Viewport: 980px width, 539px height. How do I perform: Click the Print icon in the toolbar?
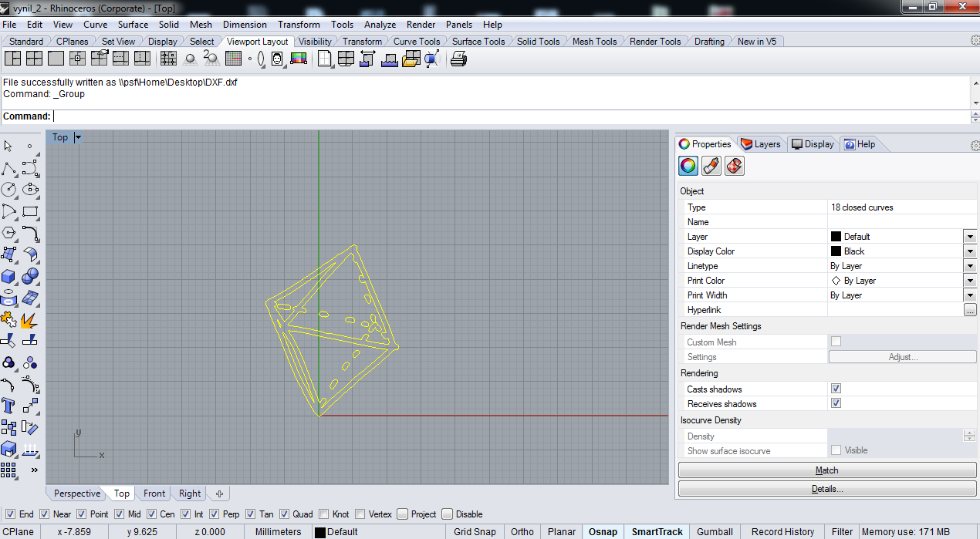click(459, 59)
